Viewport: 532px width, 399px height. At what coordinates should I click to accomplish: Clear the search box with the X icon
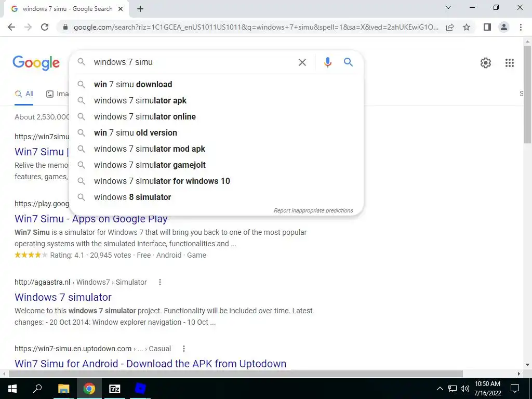pyautogui.click(x=302, y=62)
